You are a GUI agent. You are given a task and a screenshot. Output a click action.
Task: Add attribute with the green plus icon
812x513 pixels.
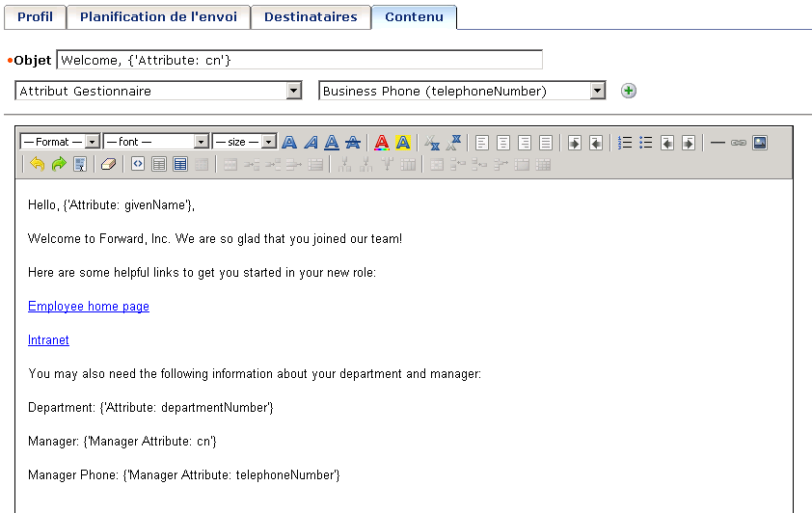(628, 91)
